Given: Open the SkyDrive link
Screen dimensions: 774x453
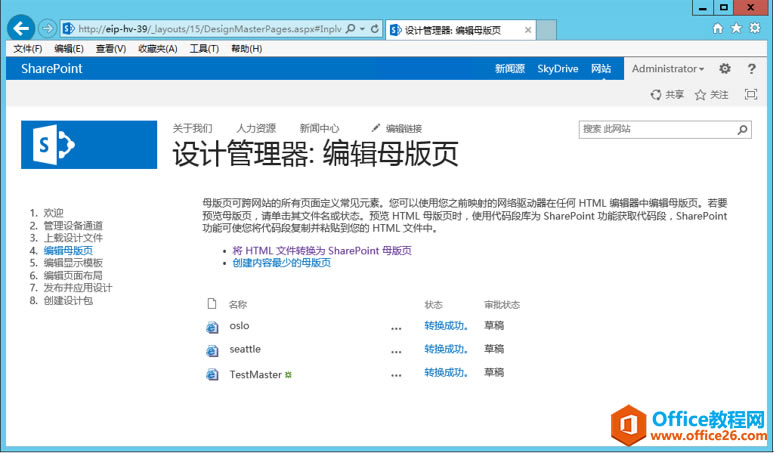Looking at the screenshot, I should pyautogui.click(x=558, y=69).
